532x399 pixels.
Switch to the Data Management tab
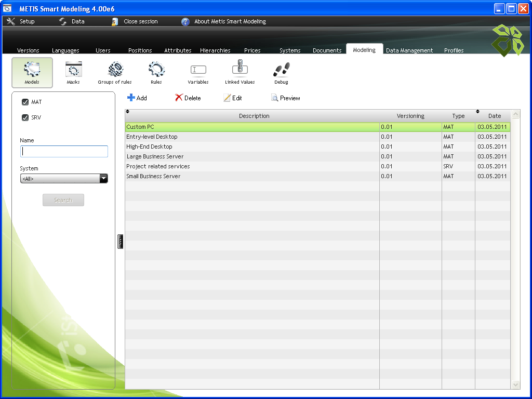(409, 50)
